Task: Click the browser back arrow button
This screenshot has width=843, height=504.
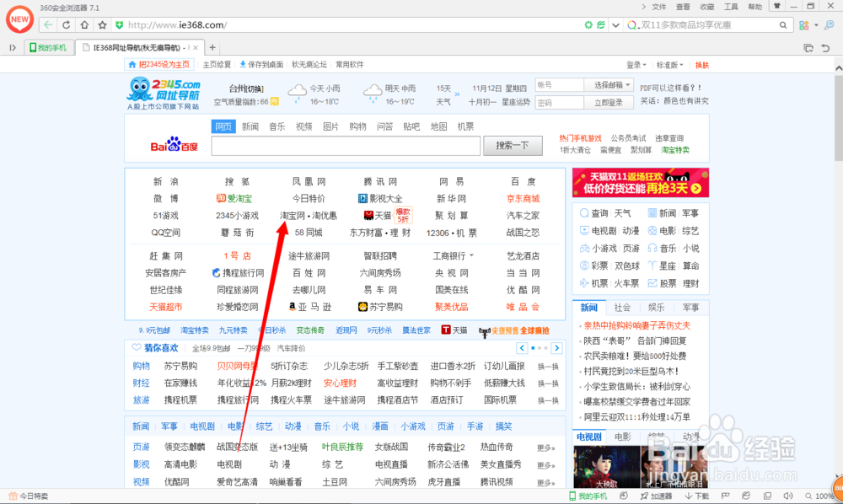Action: click(x=48, y=24)
